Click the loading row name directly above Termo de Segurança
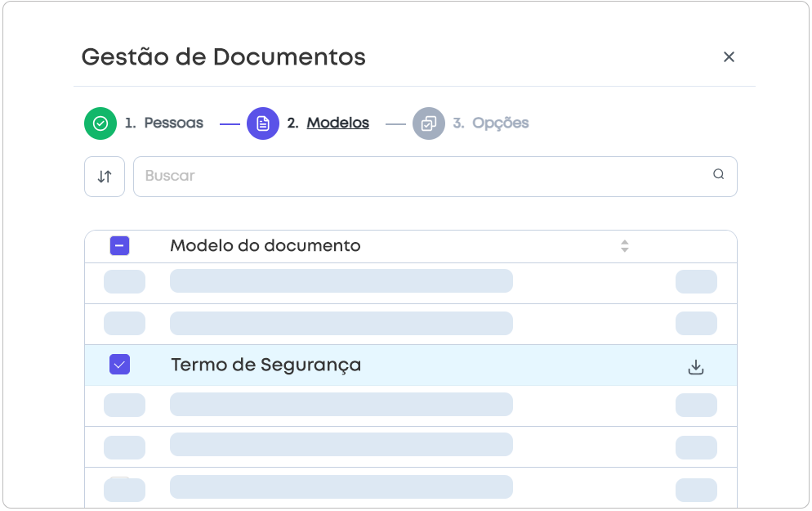The image size is (812, 511). tap(341, 323)
